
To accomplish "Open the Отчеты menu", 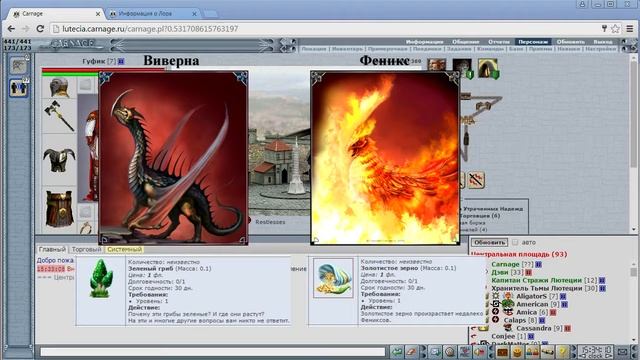I will click(499, 42).
